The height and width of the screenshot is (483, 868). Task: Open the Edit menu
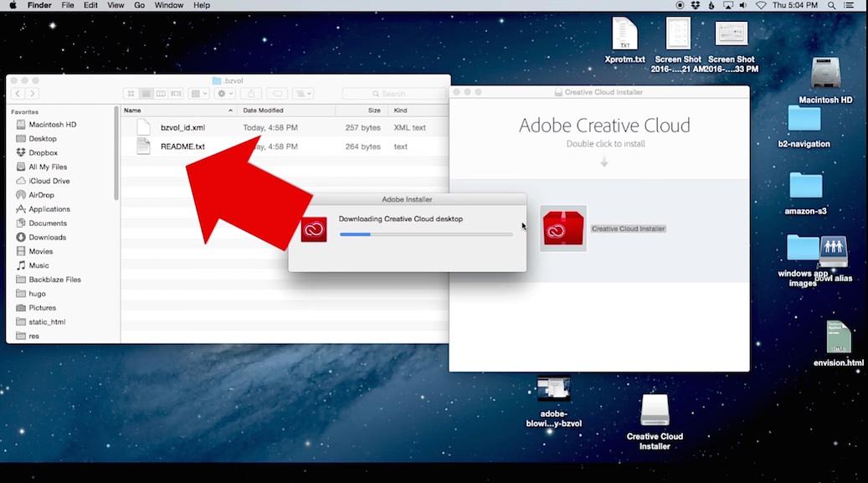point(90,5)
